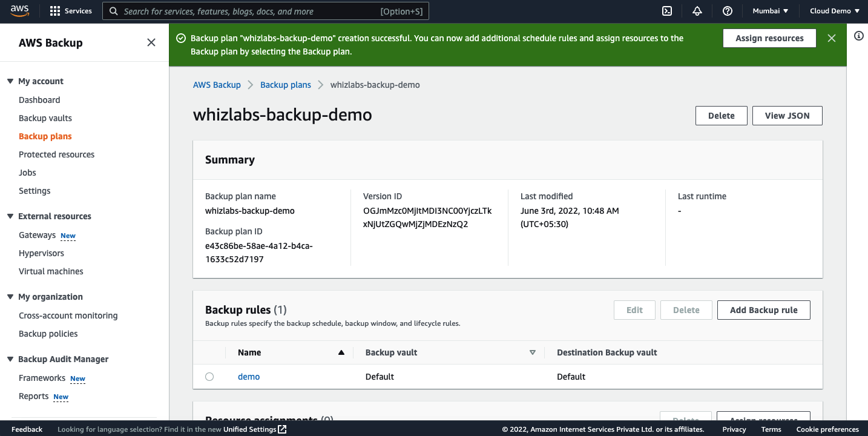Open Cross-account monitoring page

coord(68,315)
